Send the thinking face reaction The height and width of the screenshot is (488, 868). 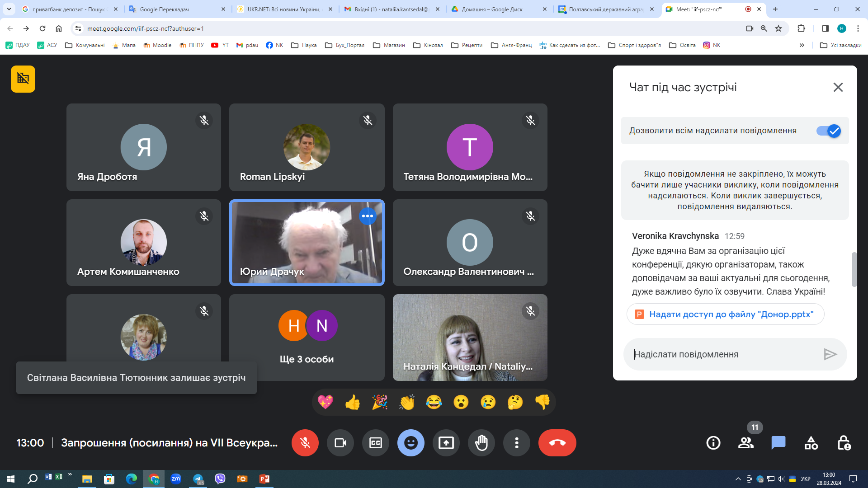click(515, 402)
